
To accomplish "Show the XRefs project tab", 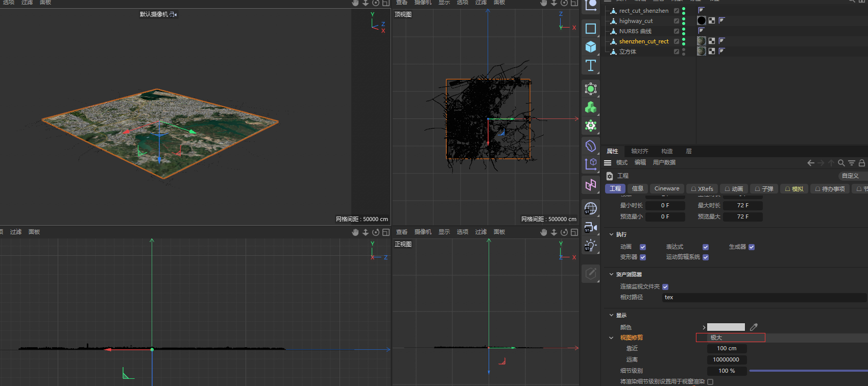I will coord(702,188).
